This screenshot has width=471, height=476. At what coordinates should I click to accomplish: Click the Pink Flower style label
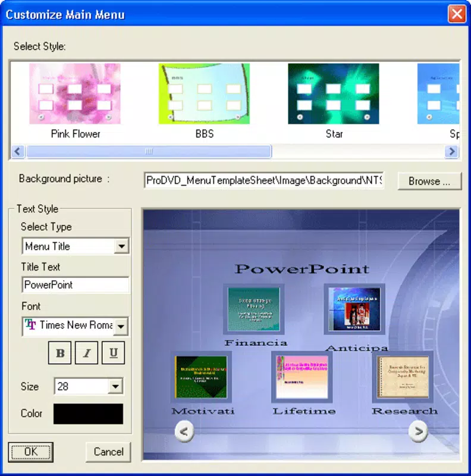(x=76, y=134)
